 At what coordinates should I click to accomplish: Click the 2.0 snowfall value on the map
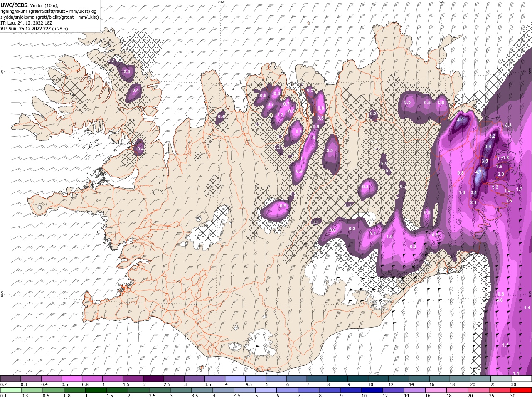(x=501, y=174)
